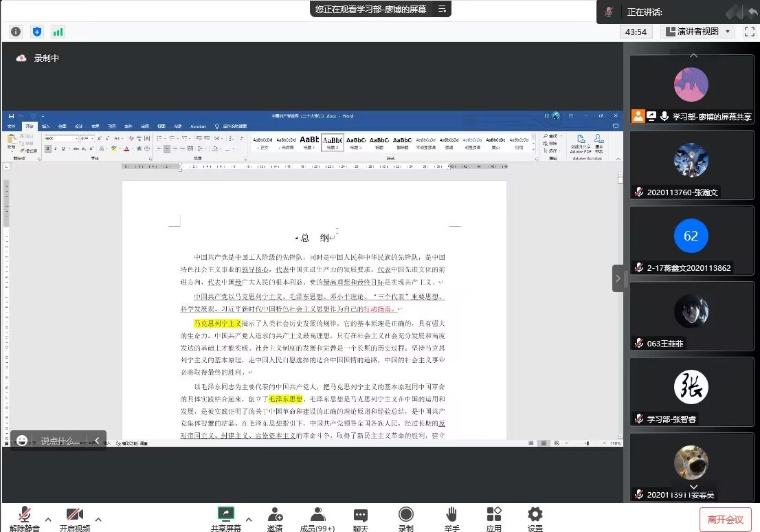This screenshot has width=760, height=532.
Task: Collapse participant video sidebar with arrow handle
Action: [618, 278]
